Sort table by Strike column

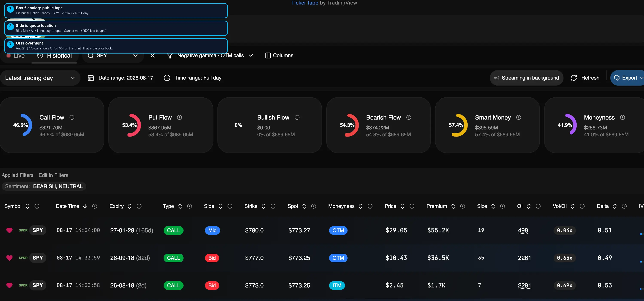(263, 206)
